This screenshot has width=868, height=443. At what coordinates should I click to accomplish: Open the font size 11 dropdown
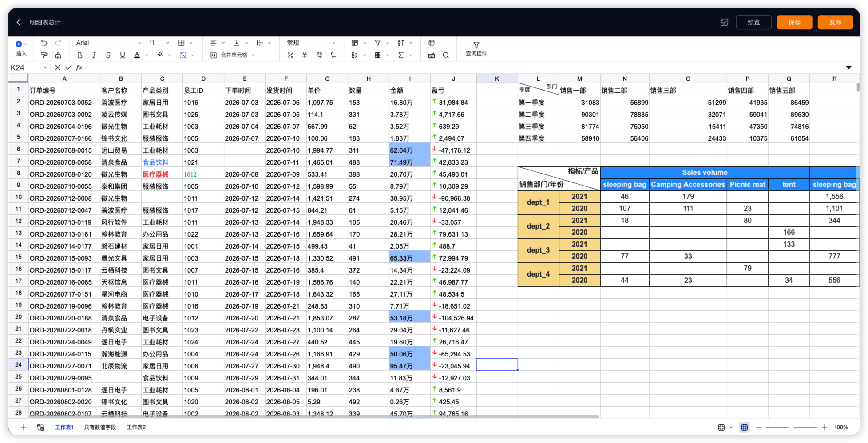click(x=159, y=43)
